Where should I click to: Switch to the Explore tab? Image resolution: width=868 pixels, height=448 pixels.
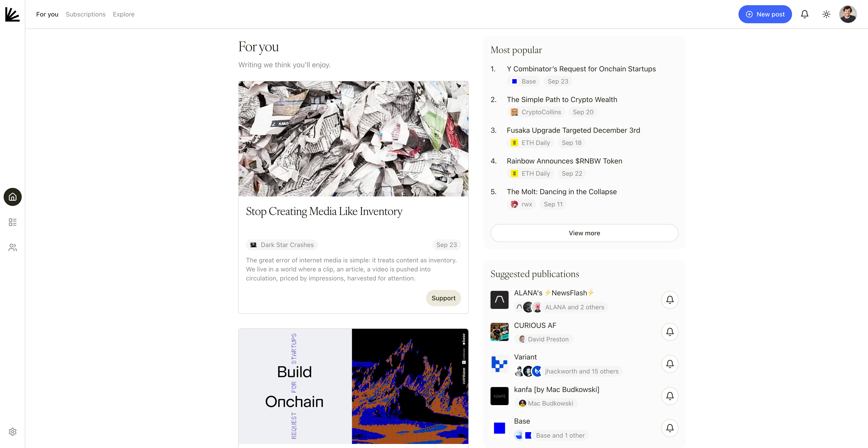tap(124, 14)
